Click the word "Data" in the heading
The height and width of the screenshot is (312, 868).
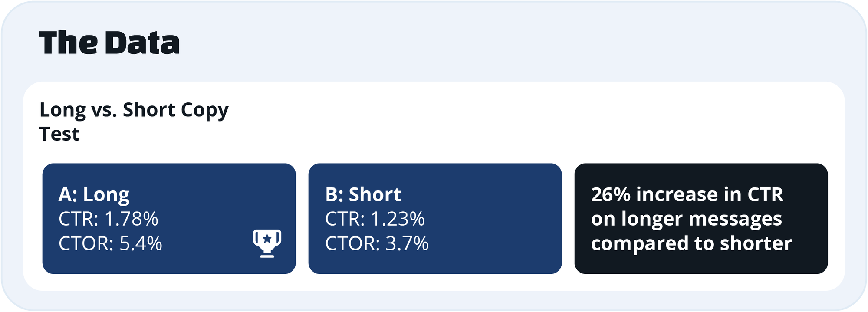point(142,43)
